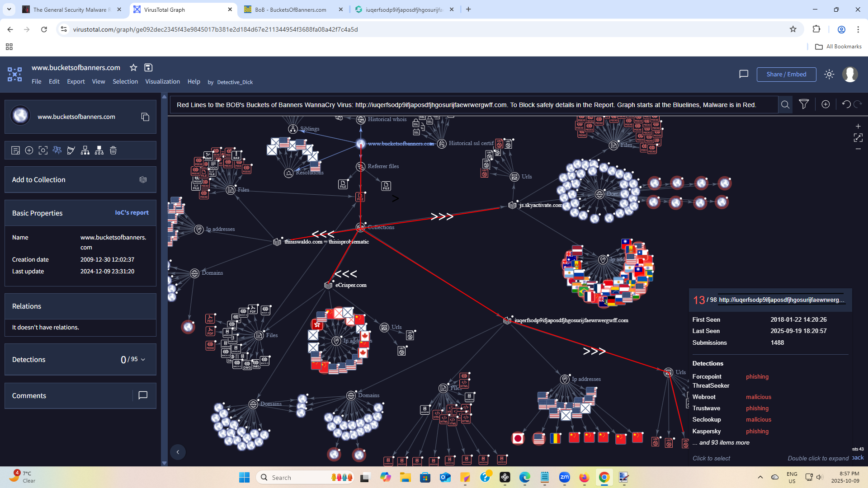Open the funnel filter icon
The height and width of the screenshot is (488, 868).
[804, 104]
